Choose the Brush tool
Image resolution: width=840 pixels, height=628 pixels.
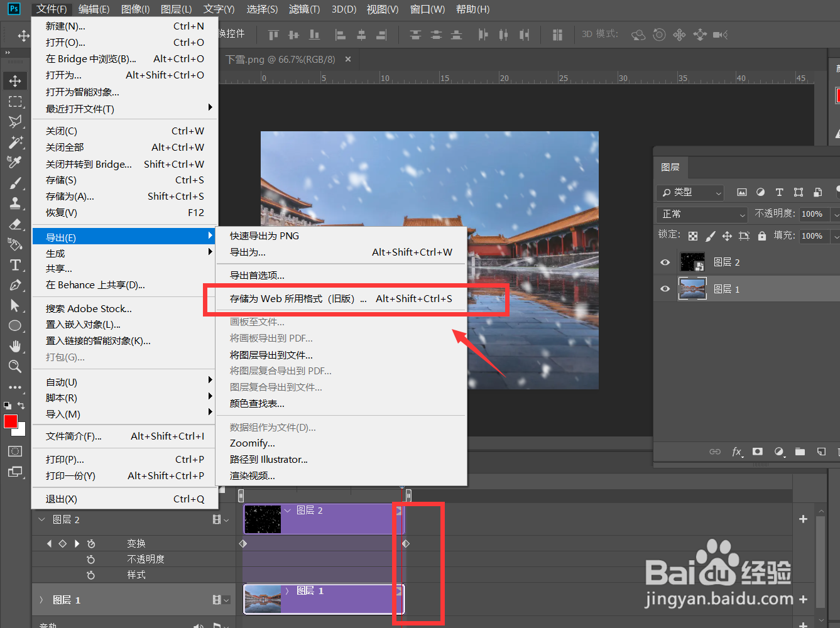tap(14, 183)
